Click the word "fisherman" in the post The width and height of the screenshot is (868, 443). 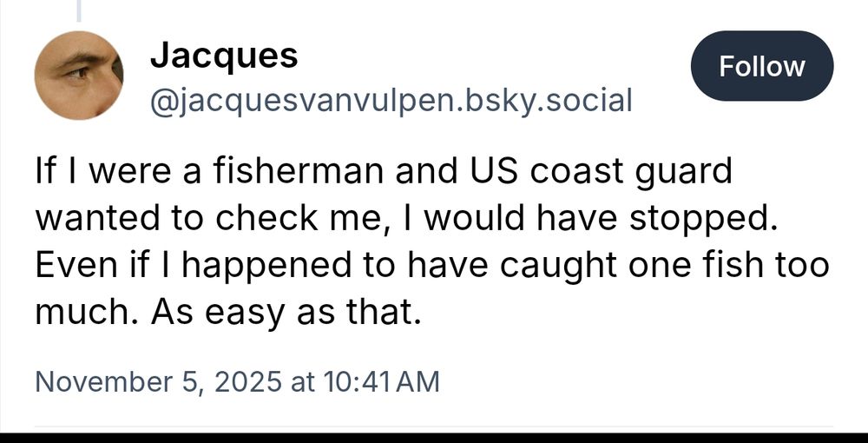(297, 171)
